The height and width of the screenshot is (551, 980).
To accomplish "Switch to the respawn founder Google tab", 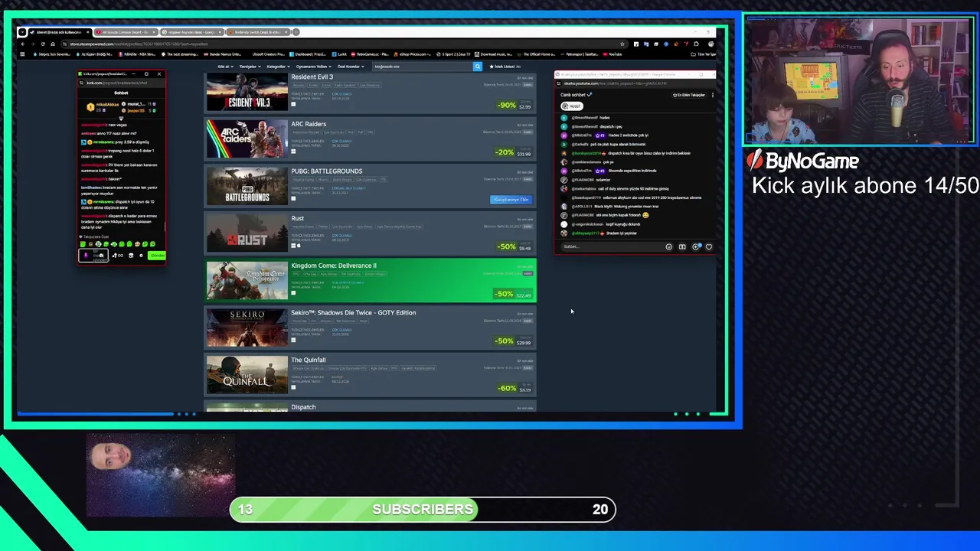I will pos(191,32).
